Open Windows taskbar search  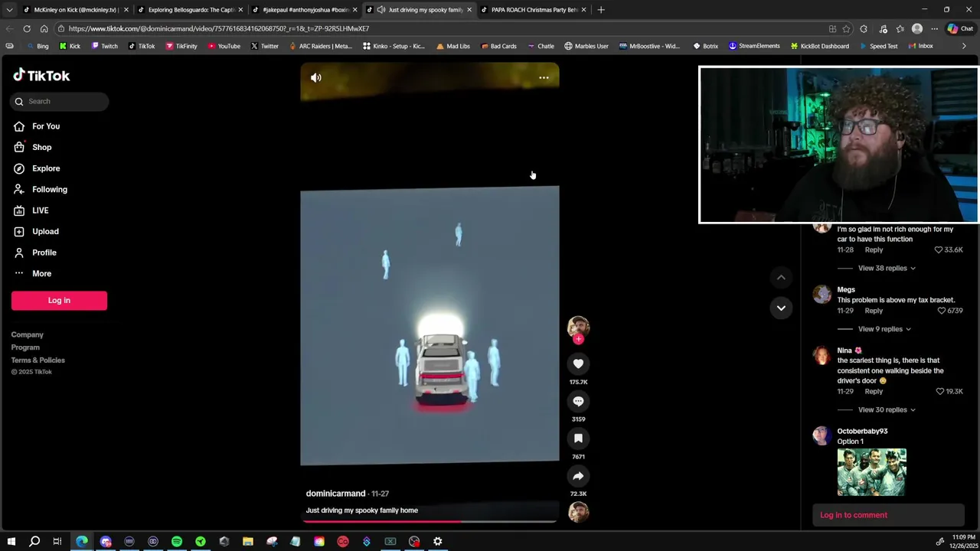(34, 541)
